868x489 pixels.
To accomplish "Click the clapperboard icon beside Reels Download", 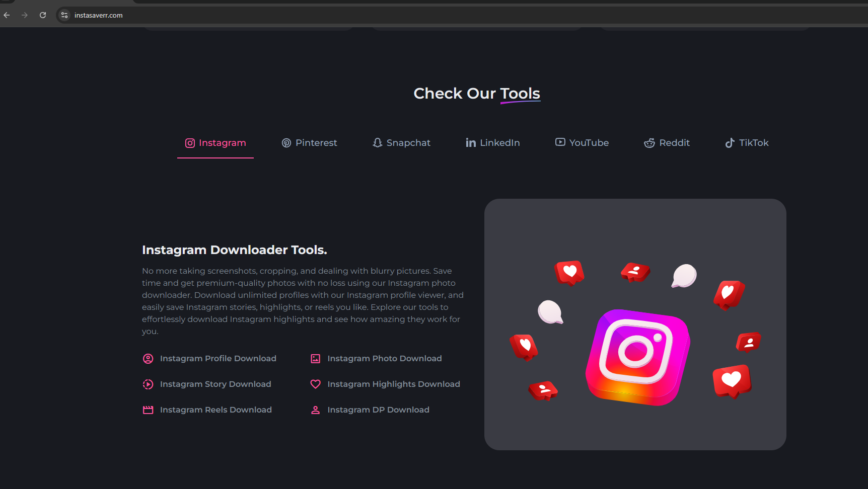I will pyautogui.click(x=148, y=410).
